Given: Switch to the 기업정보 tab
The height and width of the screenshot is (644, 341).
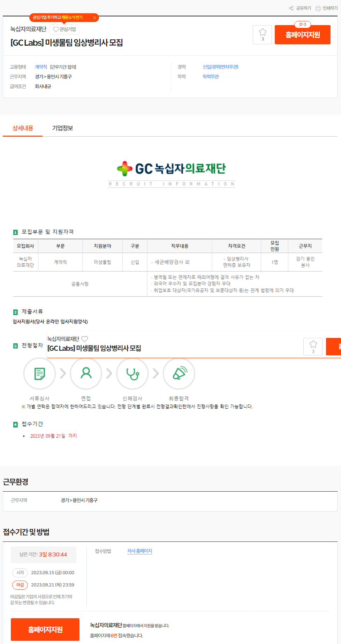Looking at the screenshot, I should pyautogui.click(x=62, y=128).
